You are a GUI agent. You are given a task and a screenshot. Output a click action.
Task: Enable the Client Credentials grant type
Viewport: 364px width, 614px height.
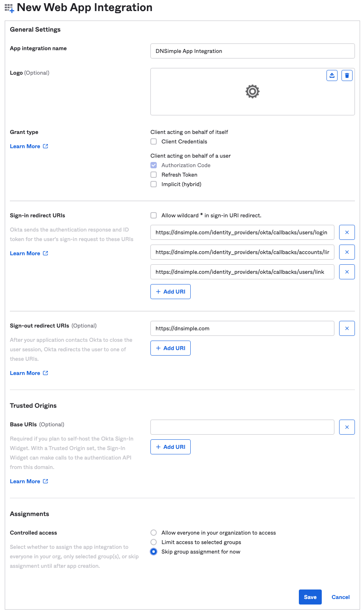coord(154,141)
